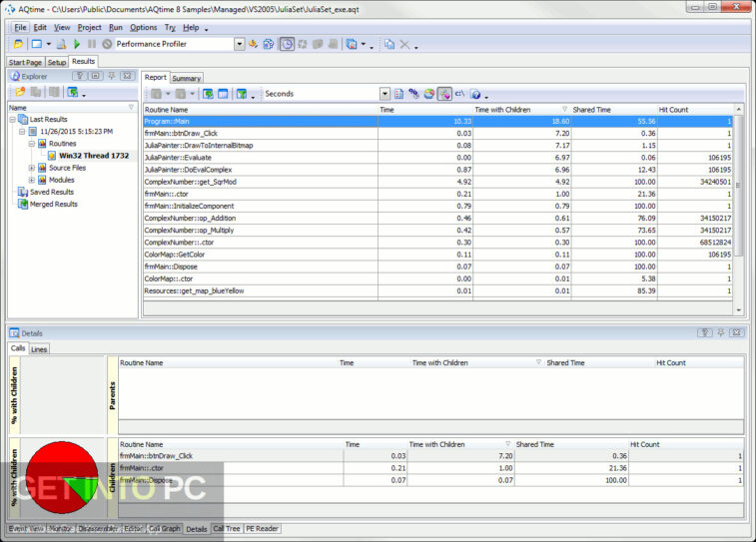Click the pie chart icon in Report toolbar

click(x=429, y=94)
